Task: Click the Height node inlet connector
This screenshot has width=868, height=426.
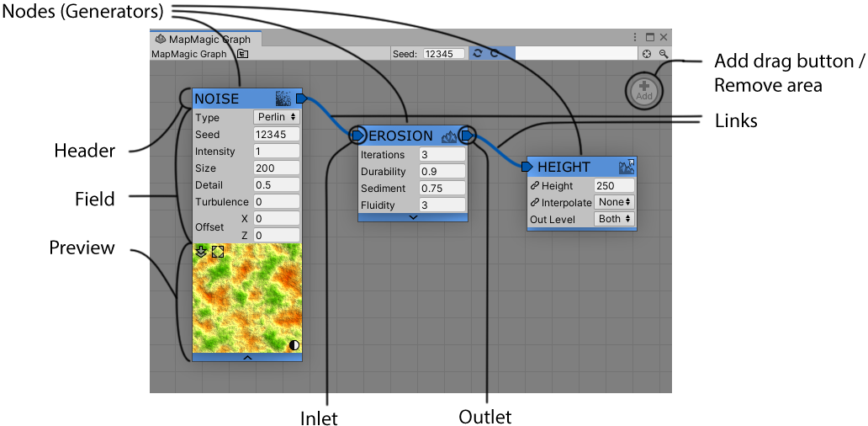Action: (x=527, y=166)
